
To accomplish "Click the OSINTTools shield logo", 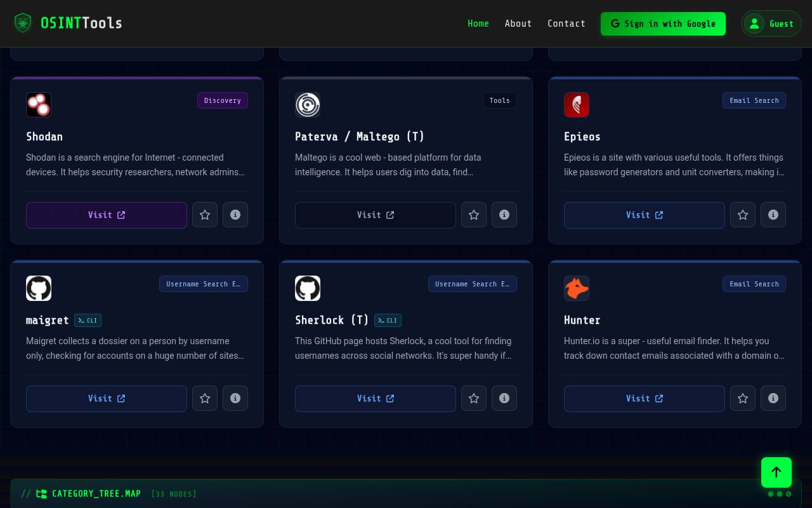I will point(23,23).
